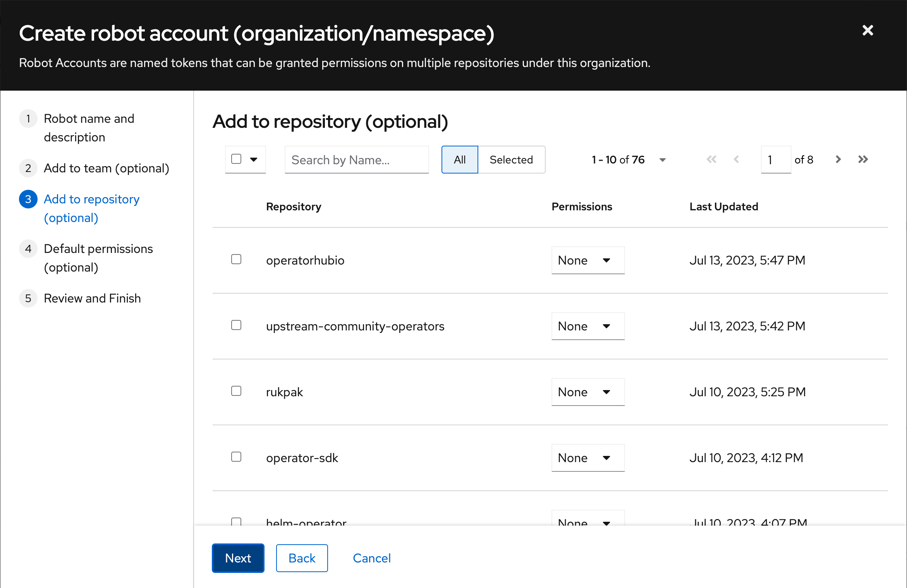Tick the operator-sdk checkbox
Screen dimensions: 907x588
click(236, 457)
